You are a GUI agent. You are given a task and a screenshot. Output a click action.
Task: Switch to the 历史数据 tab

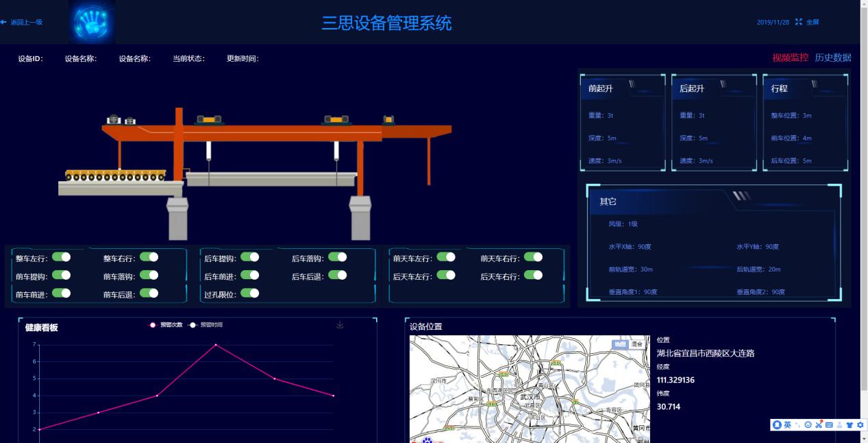(832, 58)
